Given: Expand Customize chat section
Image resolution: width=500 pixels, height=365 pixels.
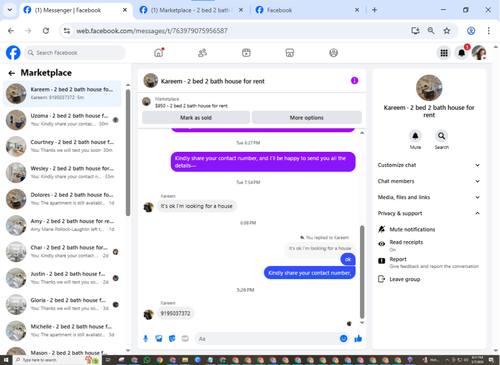Looking at the screenshot, I should 429,165.
